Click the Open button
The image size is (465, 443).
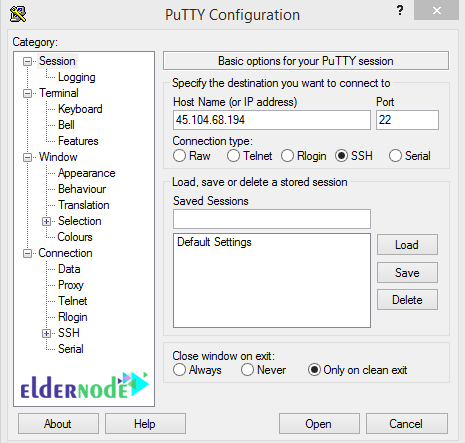pyautogui.click(x=319, y=424)
